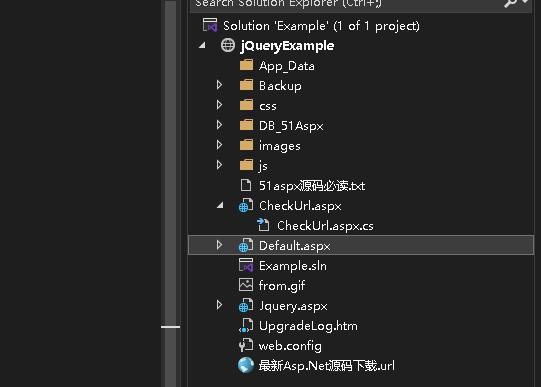Select the CheckUrl.aspx.cs file name
The width and height of the screenshot is (541, 387).
pos(325,226)
